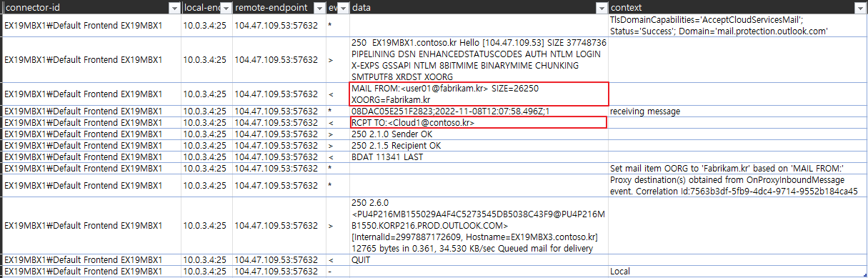Click the '250 2.1.0 Sender OK' cell
This screenshot has height=278, width=868.
[479, 134]
